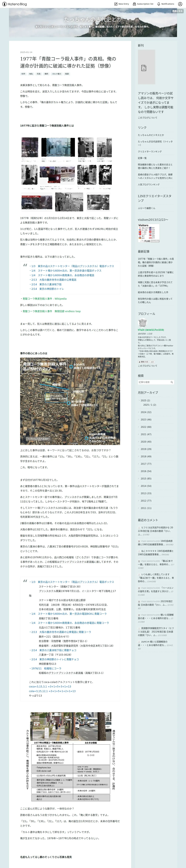Open comment ヒフミヨは天岩戸の祝詞かな

click(156, 531)
